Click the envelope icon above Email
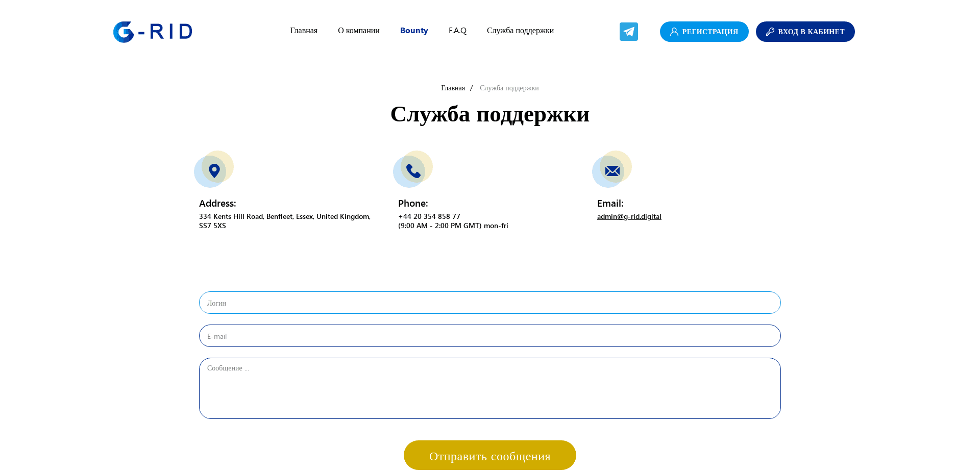Viewport: 980px width, 472px height. click(611, 170)
